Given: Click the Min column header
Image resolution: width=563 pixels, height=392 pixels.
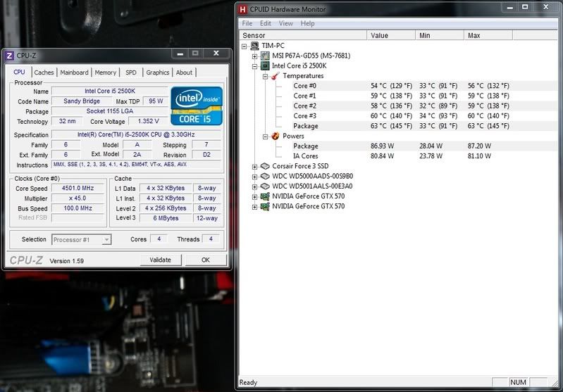Looking at the screenshot, I should (440, 35).
